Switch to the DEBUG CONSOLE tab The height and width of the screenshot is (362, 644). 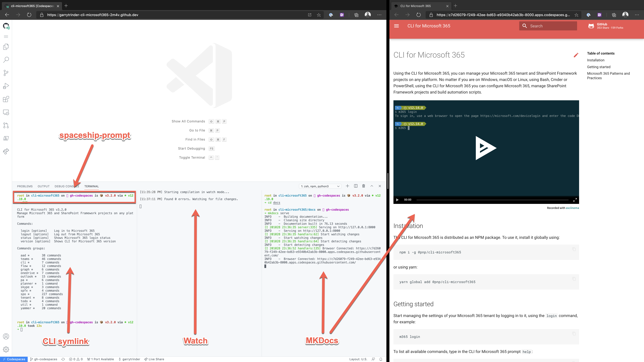coord(67,186)
